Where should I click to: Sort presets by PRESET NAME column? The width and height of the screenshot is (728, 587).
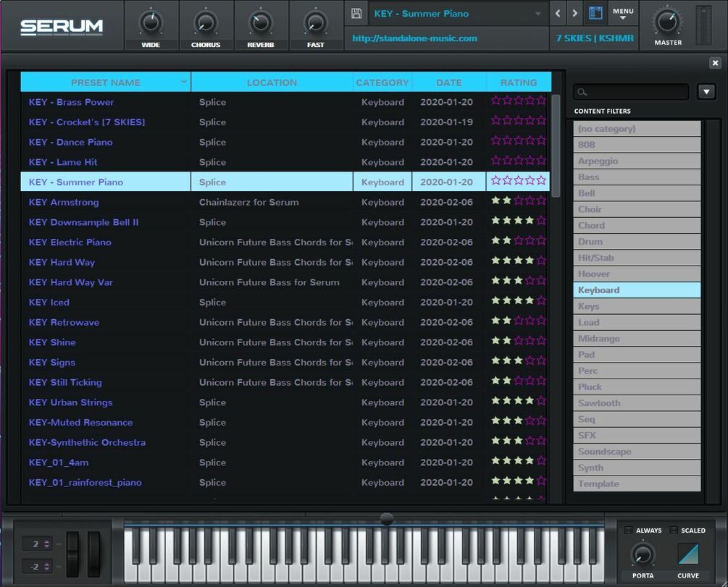(x=105, y=82)
